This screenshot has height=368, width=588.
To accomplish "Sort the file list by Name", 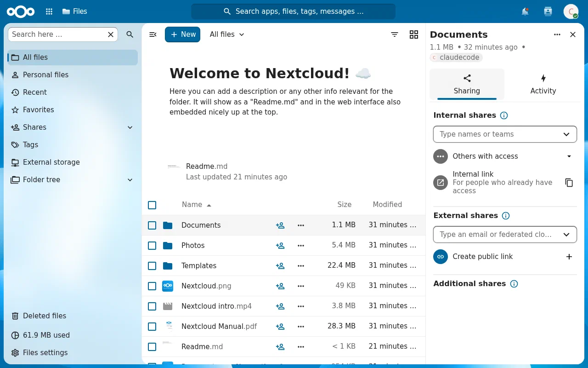I will [x=196, y=205].
